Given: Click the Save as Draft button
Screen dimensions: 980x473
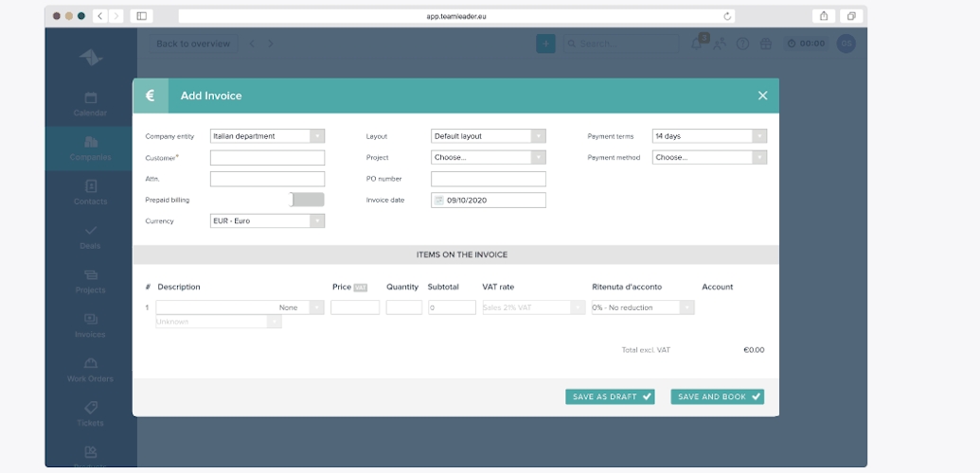Looking at the screenshot, I should coord(610,397).
